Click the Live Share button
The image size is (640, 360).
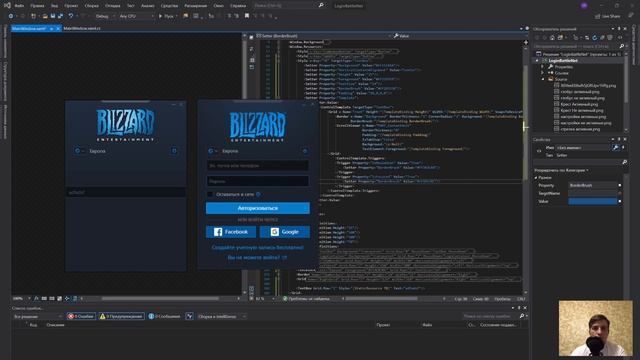click(x=607, y=16)
